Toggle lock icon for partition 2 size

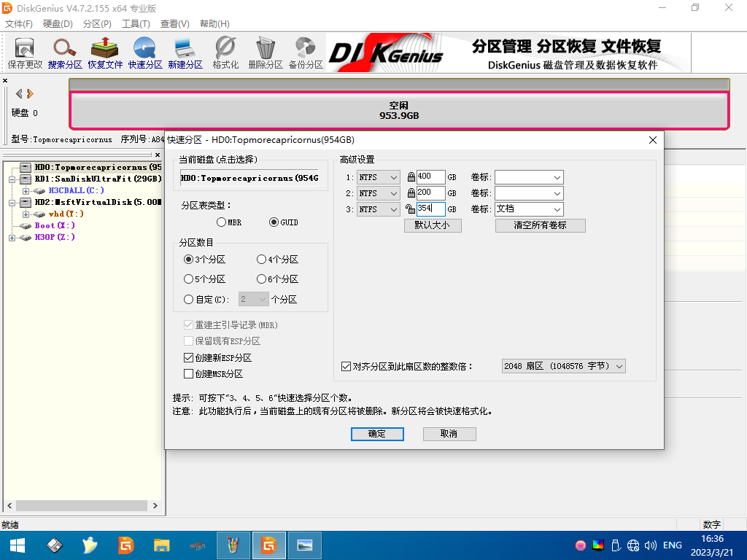411,192
